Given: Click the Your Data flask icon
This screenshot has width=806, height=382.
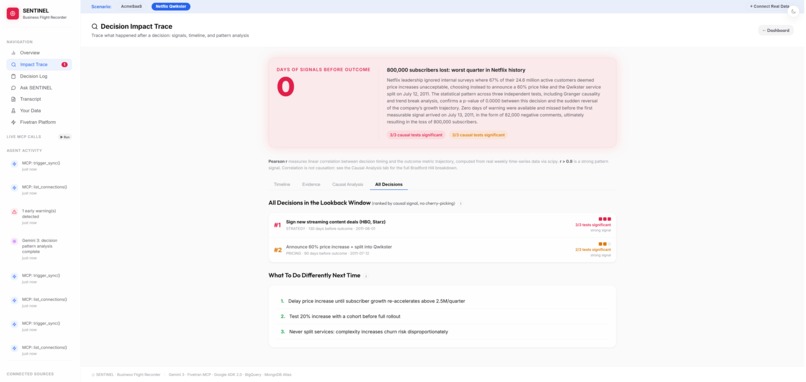Looking at the screenshot, I should [13, 111].
